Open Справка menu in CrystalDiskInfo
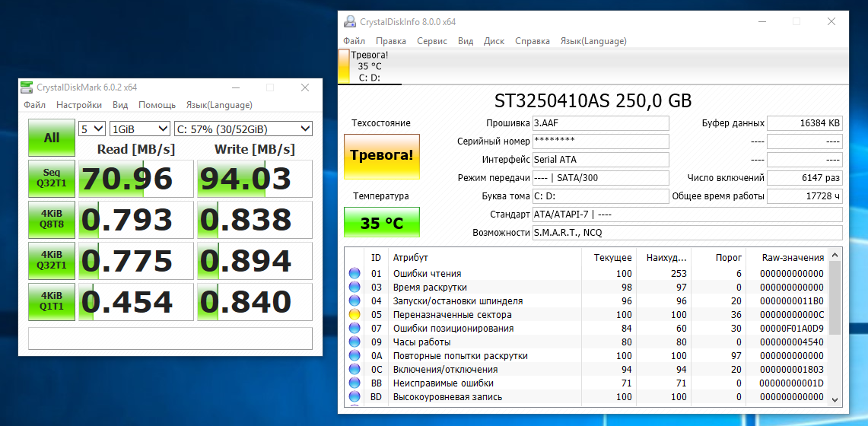Screen dimensions: 868x426 533,41
